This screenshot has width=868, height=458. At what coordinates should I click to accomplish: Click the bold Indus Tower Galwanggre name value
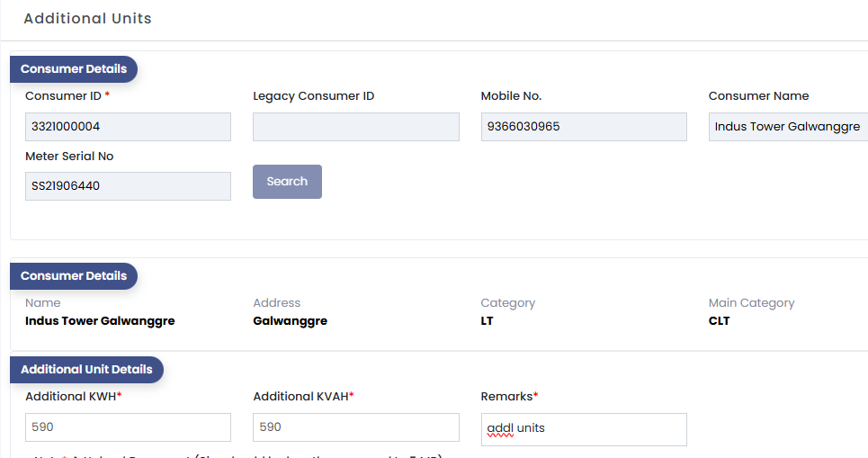[100, 321]
